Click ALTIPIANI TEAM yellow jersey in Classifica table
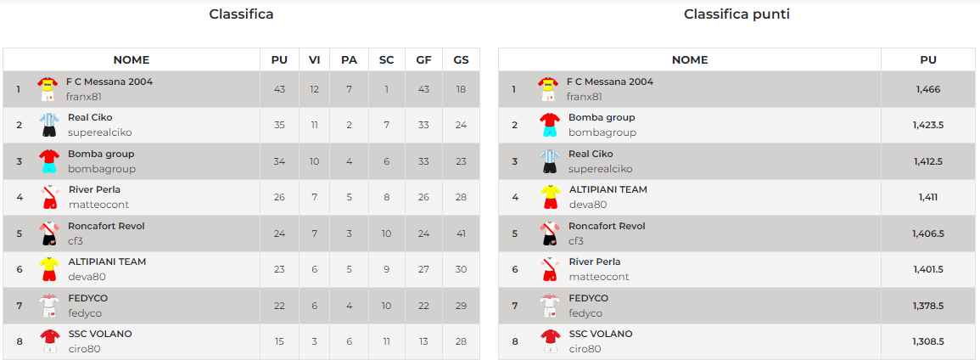The height and width of the screenshot is (360, 980). click(48, 269)
